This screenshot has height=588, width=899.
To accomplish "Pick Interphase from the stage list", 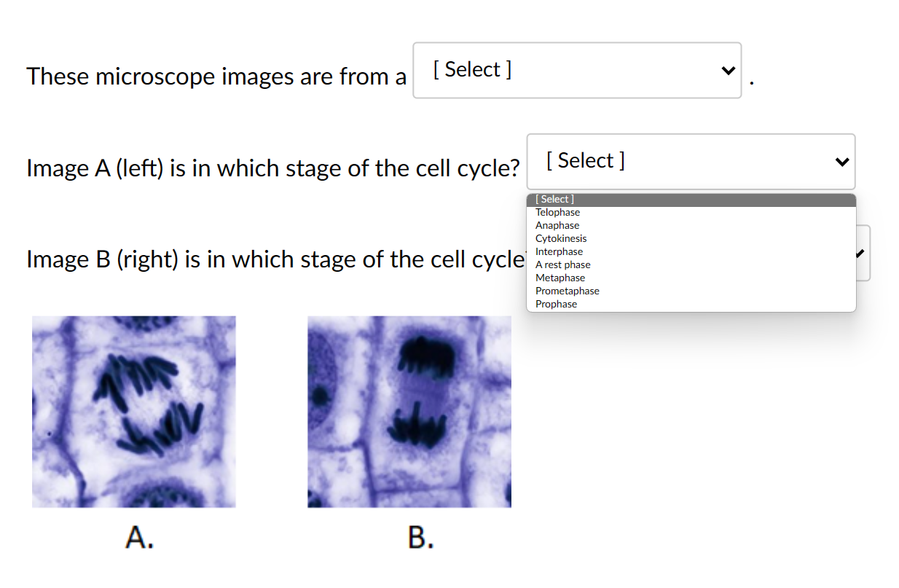I will [559, 251].
